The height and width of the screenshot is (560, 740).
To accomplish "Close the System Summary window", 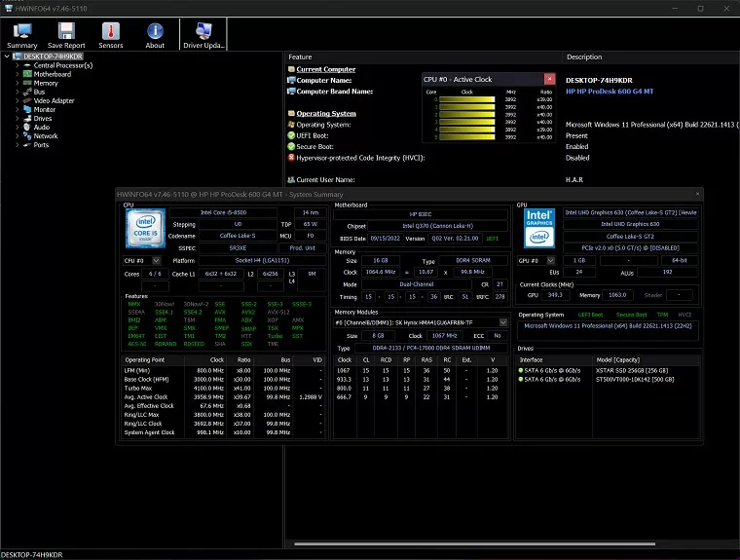I will [697, 194].
